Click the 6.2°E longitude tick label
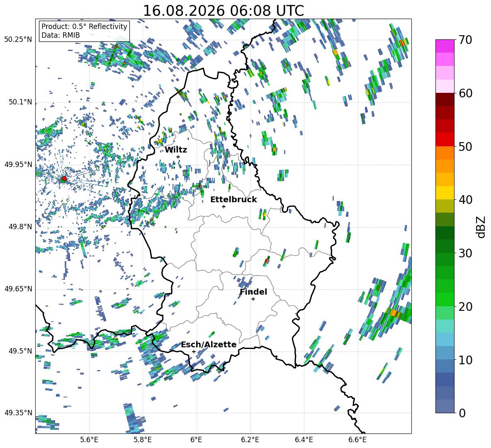 point(250,440)
